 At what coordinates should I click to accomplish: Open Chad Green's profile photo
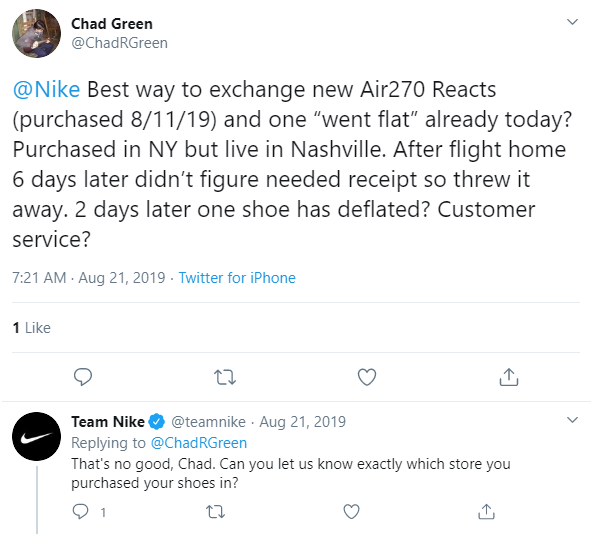click(36, 34)
